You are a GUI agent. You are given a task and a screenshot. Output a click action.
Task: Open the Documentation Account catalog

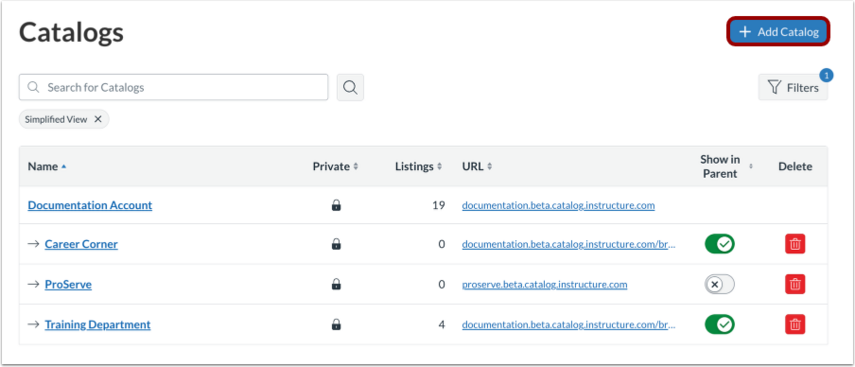click(90, 205)
